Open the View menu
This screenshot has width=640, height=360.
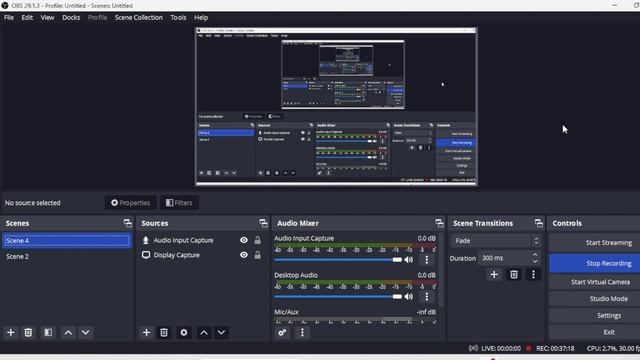47,18
